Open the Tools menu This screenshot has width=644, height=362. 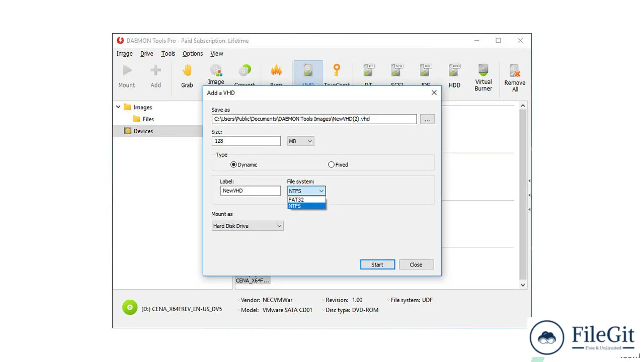click(168, 53)
